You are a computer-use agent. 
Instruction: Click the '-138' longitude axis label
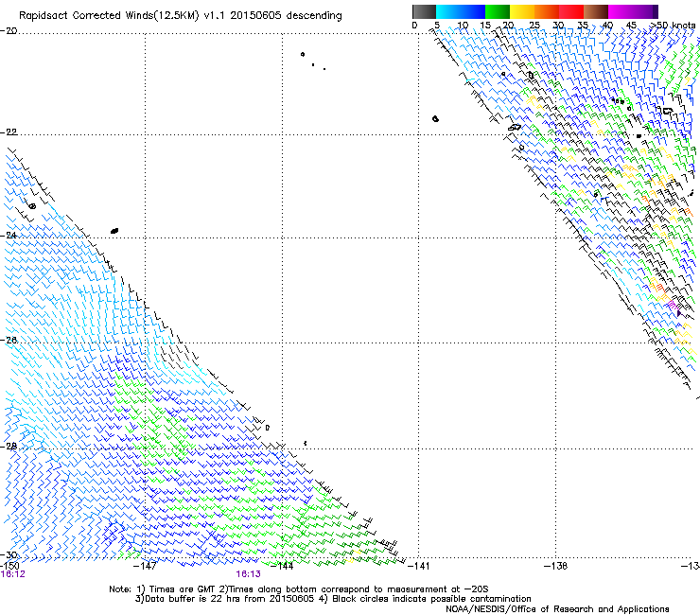(x=556, y=566)
